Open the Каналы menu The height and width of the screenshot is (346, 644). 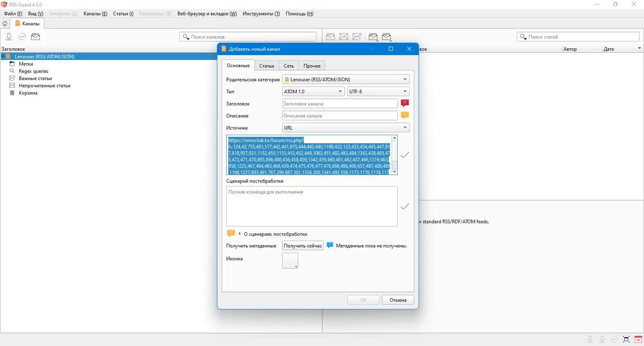[x=95, y=14]
